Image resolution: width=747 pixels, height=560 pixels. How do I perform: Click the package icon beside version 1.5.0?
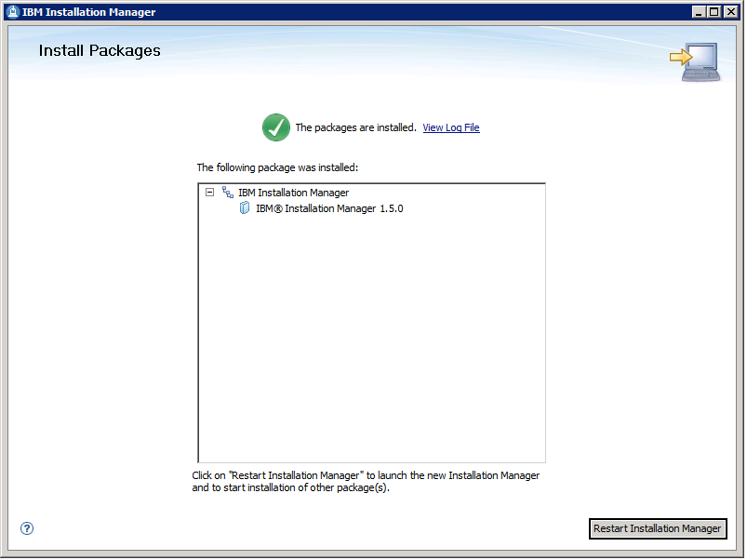pos(246,208)
